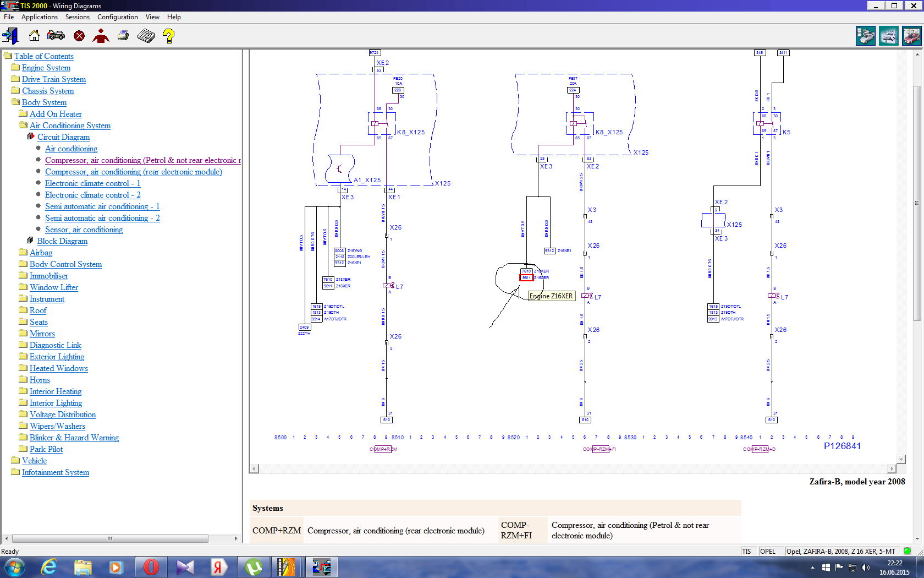Click the red circle X stop icon

tap(79, 36)
